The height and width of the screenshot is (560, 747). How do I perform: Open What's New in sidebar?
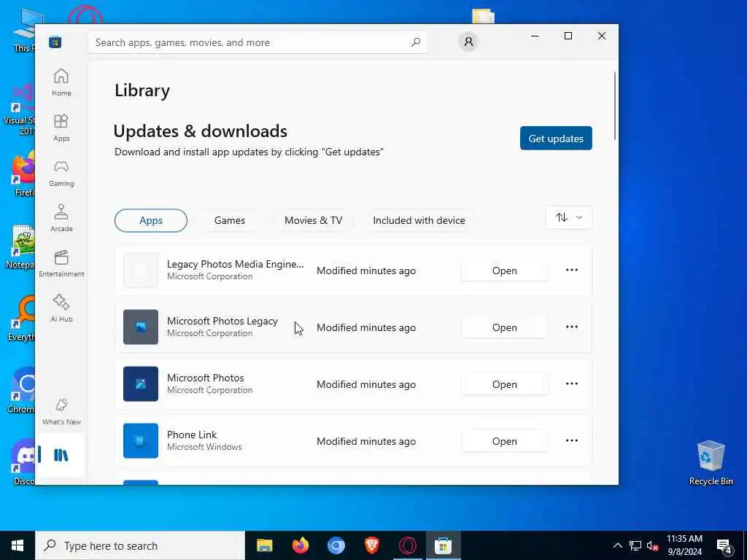pyautogui.click(x=61, y=411)
